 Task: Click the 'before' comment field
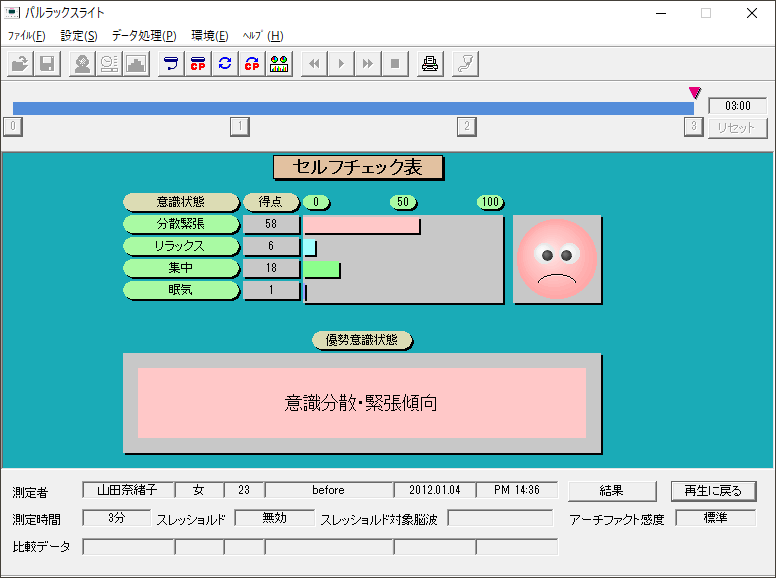[329, 490]
